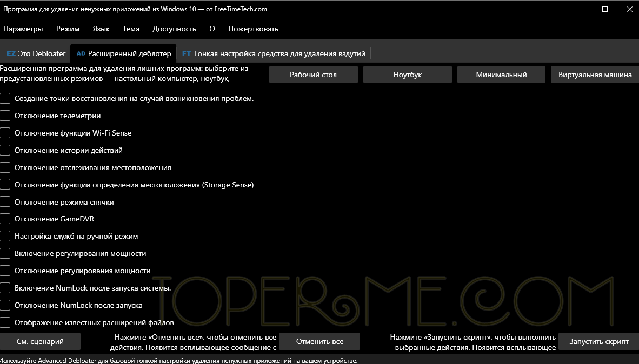Viewport: 639px width, 364px height.
Task: Apply the Рабочий стол preset
Action: tap(314, 75)
